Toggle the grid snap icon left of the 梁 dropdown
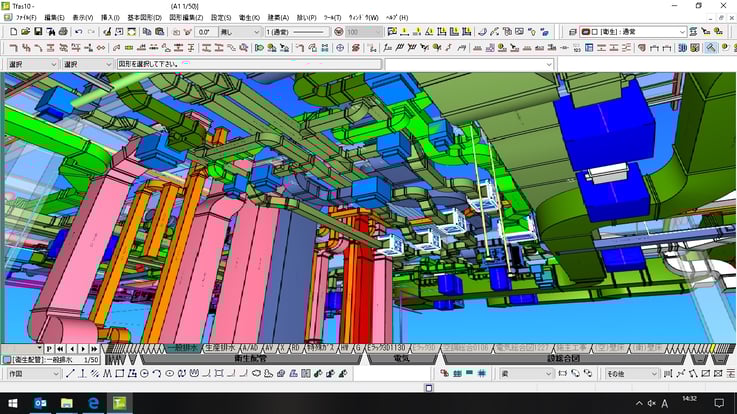Viewport: 737px width, 414px height. pos(483,374)
